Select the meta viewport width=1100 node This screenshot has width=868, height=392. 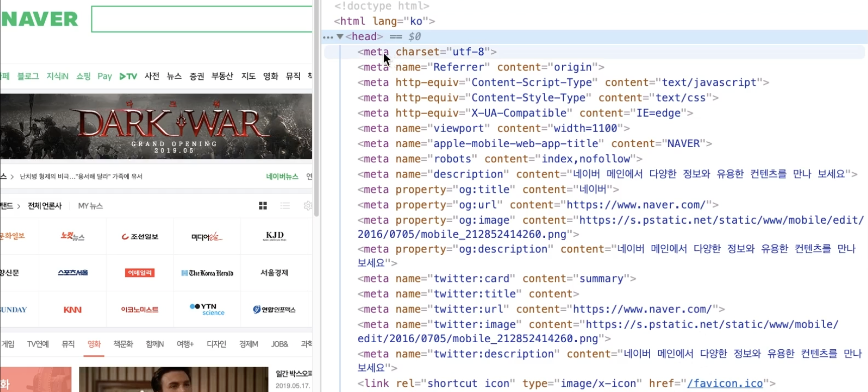(x=493, y=129)
